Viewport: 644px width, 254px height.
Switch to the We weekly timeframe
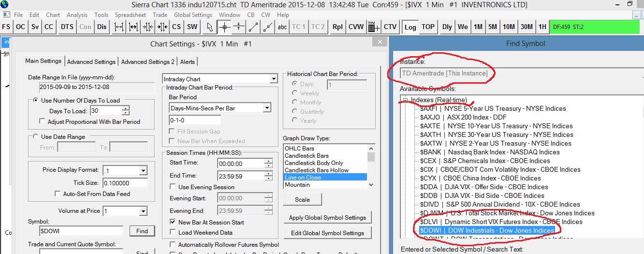[463, 27]
